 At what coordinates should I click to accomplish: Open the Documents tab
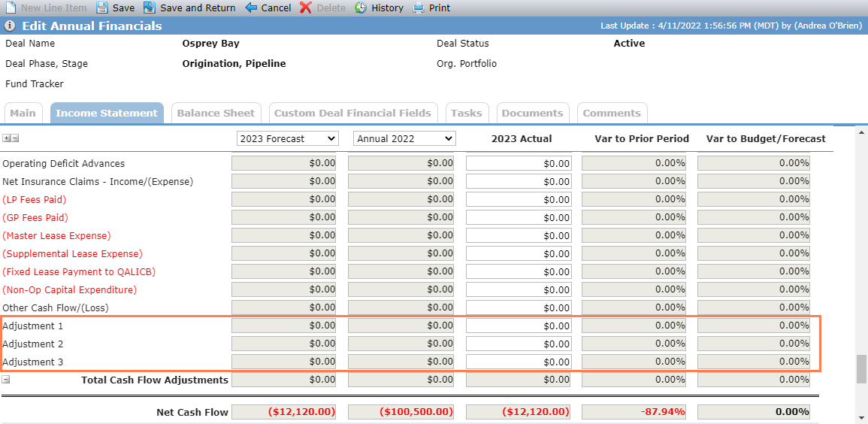point(533,113)
